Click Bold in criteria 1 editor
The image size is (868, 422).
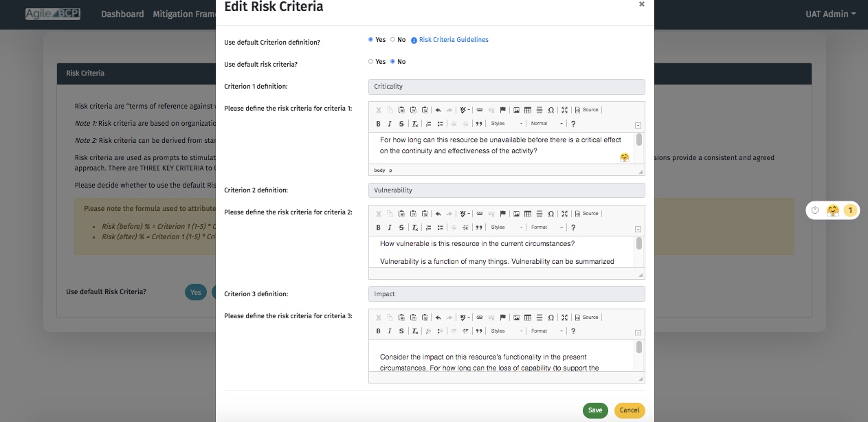click(x=378, y=124)
